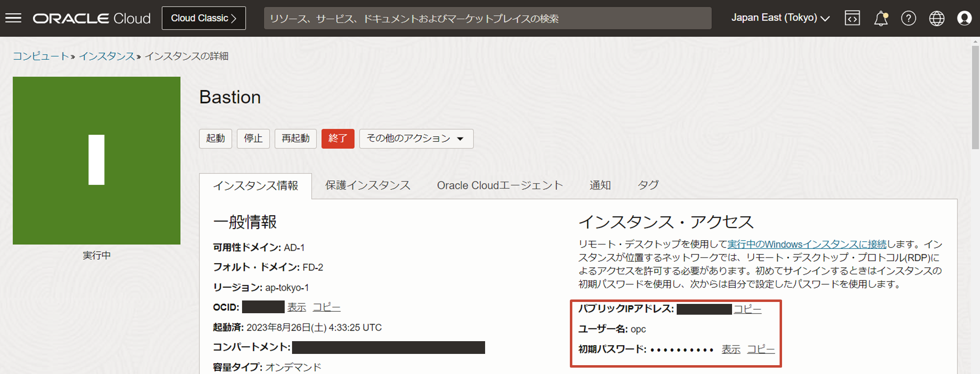Image resolution: width=980 pixels, height=374 pixels.
Task: Click the ap-tokyo-1 region value
Action: (x=287, y=288)
